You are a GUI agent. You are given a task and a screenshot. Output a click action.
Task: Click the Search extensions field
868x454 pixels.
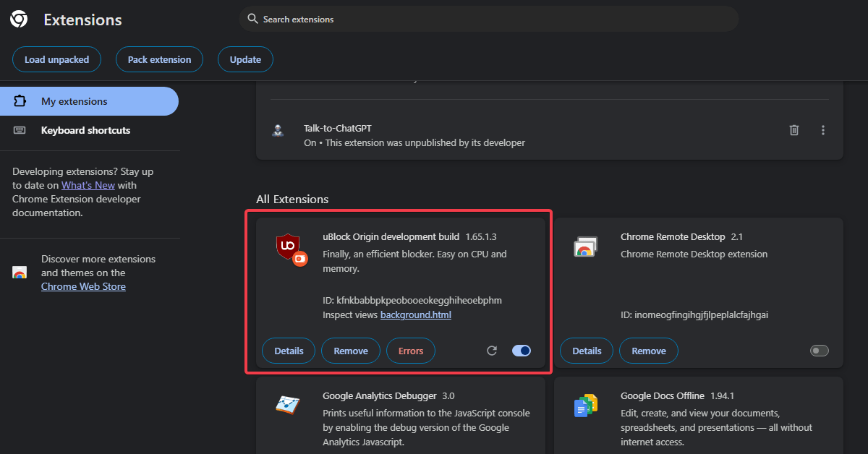(488, 20)
